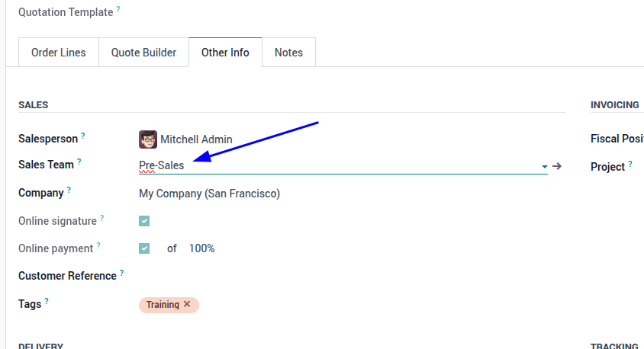Toggle the Online signature checkbox
The width and height of the screenshot is (644, 349).
click(x=144, y=221)
